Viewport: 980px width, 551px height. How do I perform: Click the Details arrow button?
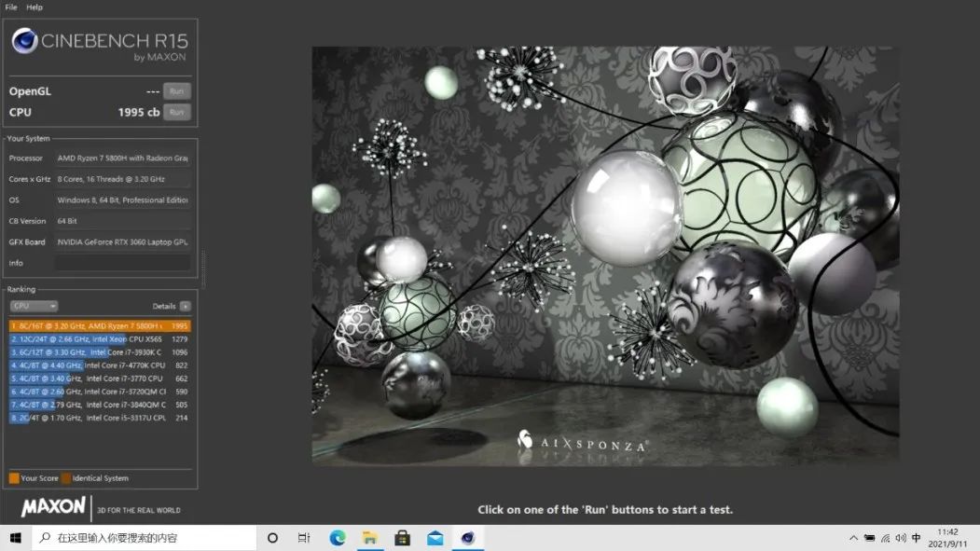185,306
